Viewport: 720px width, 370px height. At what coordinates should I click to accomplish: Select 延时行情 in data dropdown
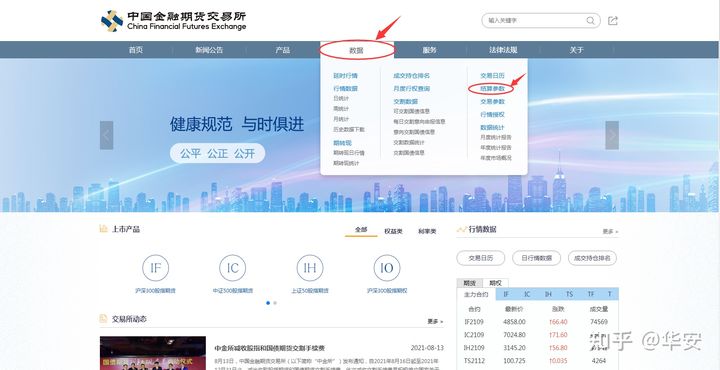click(x=345, y=76)
